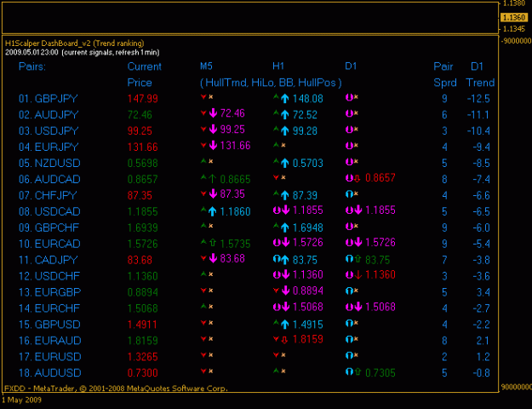This screenshot has height=409, width=532.
Task: Click the magenta D1 trend icon in GBPJPY row
Action: (x=349, y=97)
